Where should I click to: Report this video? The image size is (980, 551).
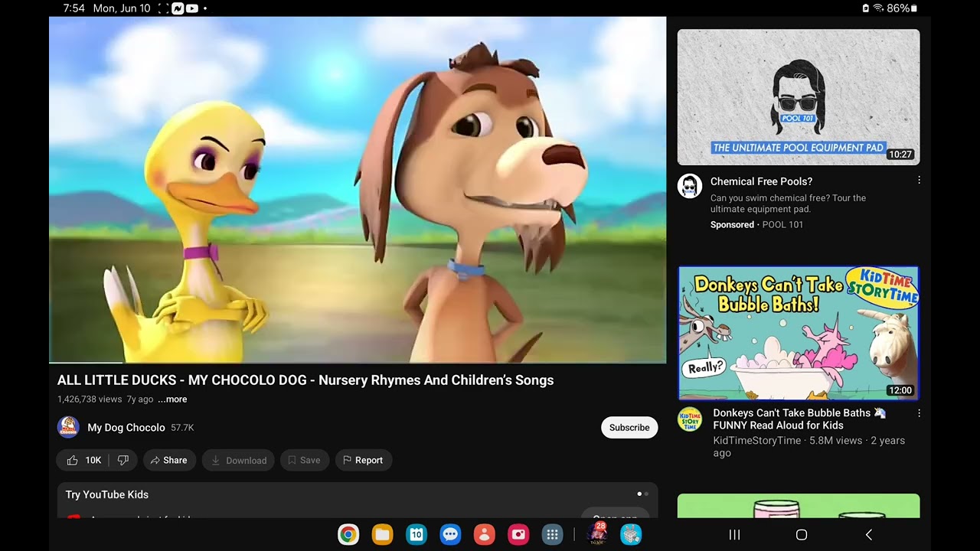coord(363,460)
